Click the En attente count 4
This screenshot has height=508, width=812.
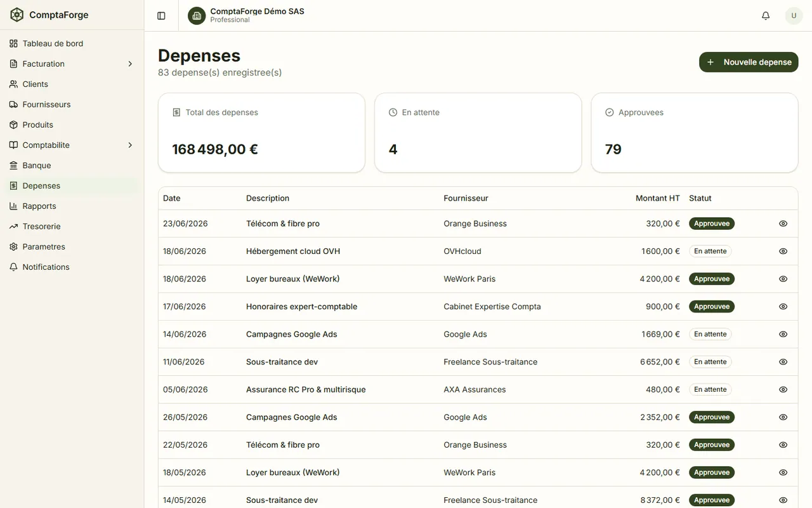tap(393, 149)
